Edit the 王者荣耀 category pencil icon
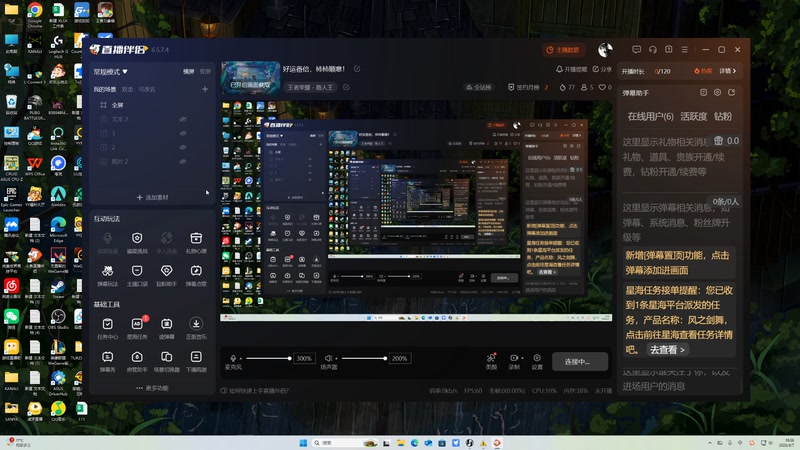The height and width of the screenshot is (450, 800). pyautogui.click(x=346, y=87)
